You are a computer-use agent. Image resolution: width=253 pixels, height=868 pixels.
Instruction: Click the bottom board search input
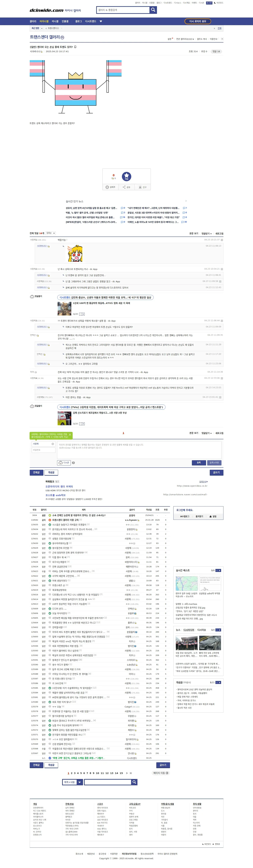[108, 782]
